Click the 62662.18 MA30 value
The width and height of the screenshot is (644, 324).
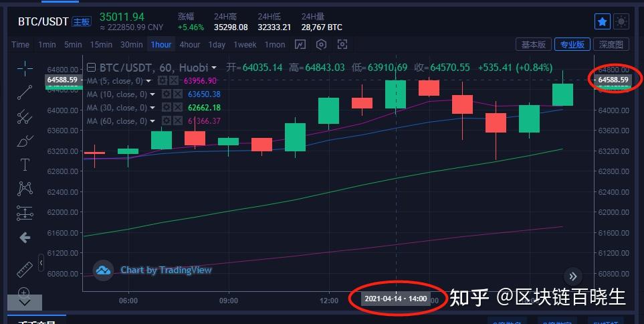(204, 108)
